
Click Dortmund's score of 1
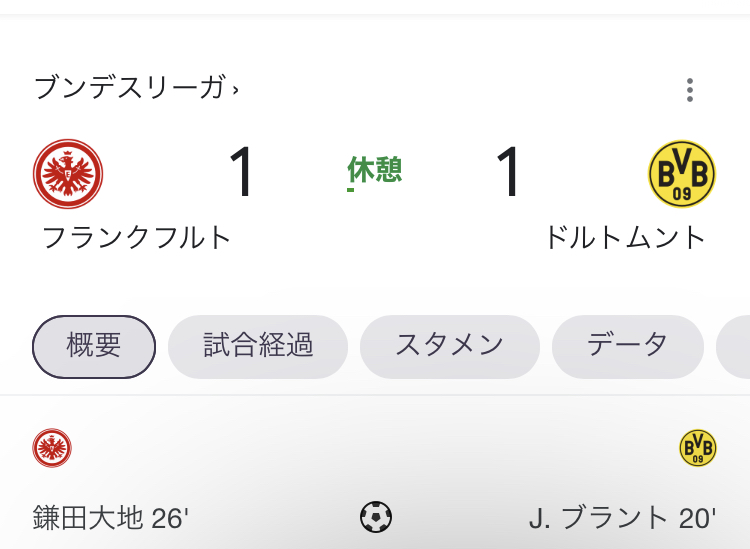pos(507,172)
